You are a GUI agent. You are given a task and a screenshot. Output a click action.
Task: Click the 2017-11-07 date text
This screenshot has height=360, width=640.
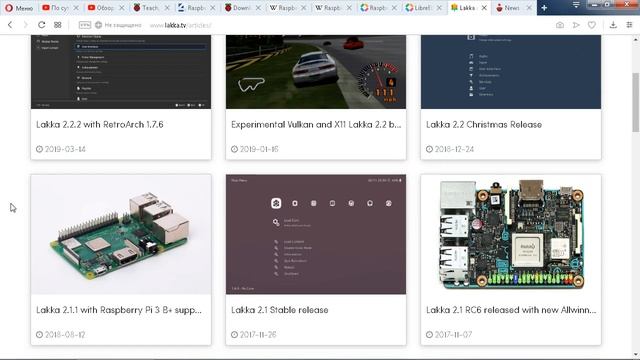pos(453,334)
